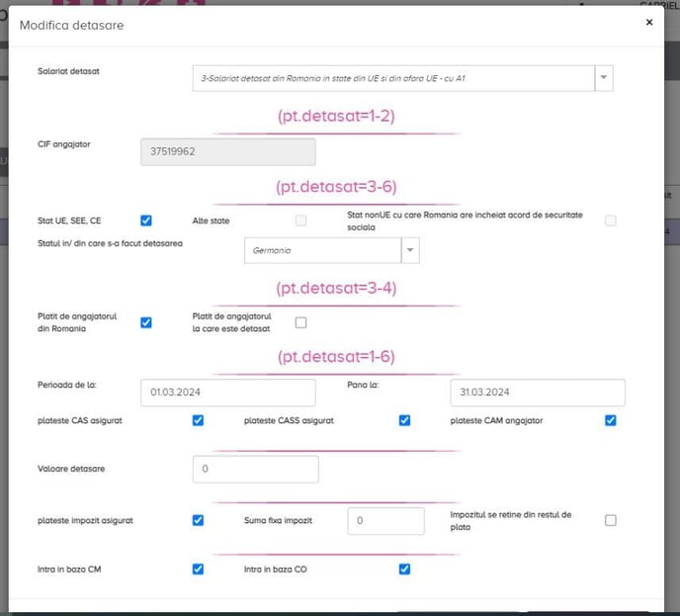Click the Suma fixa impozit field
680x616 pixels.
pos(385,520)
